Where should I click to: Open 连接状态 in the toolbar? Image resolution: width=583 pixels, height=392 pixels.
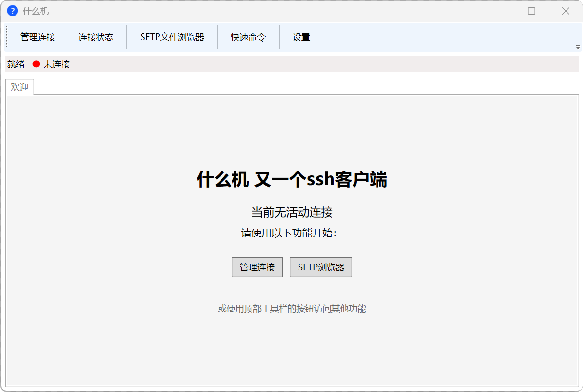pyautogui.click(x=97, y=36)
